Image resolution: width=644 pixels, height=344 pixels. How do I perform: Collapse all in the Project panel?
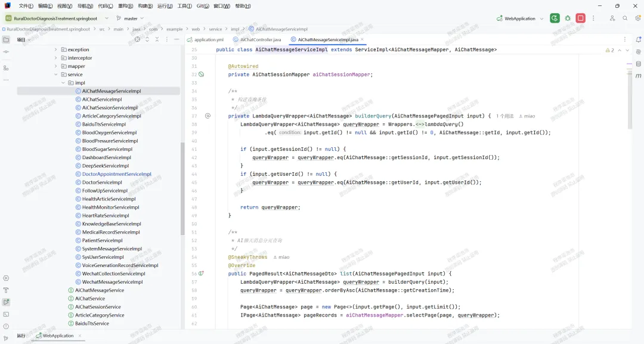click(157, 39)
